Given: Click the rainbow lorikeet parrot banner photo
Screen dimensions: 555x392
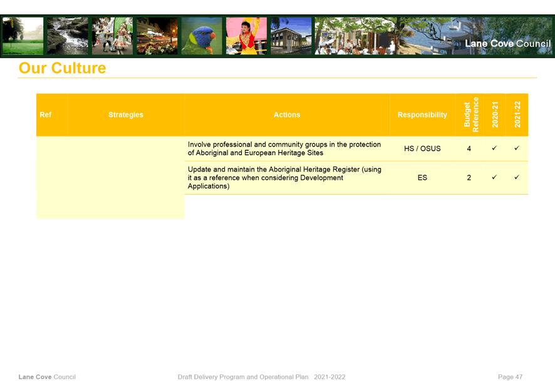Looking at the screenshot, I should coord(202,36).
